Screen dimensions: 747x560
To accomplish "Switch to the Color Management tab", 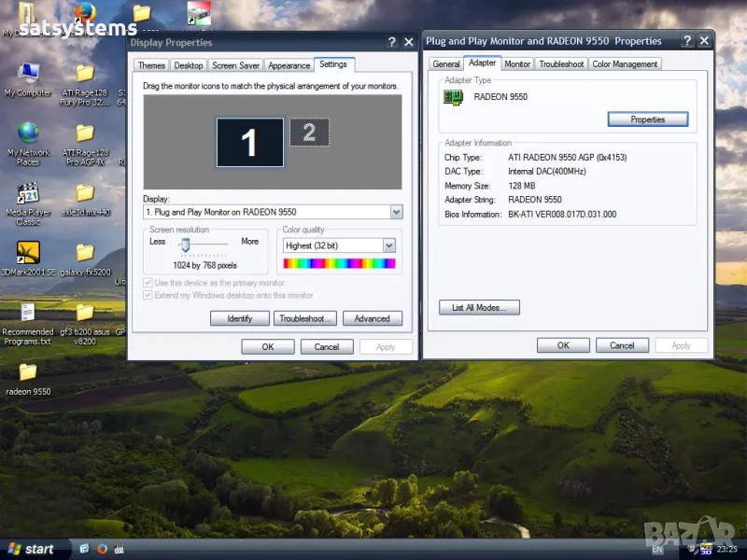I will pos(625,64).
